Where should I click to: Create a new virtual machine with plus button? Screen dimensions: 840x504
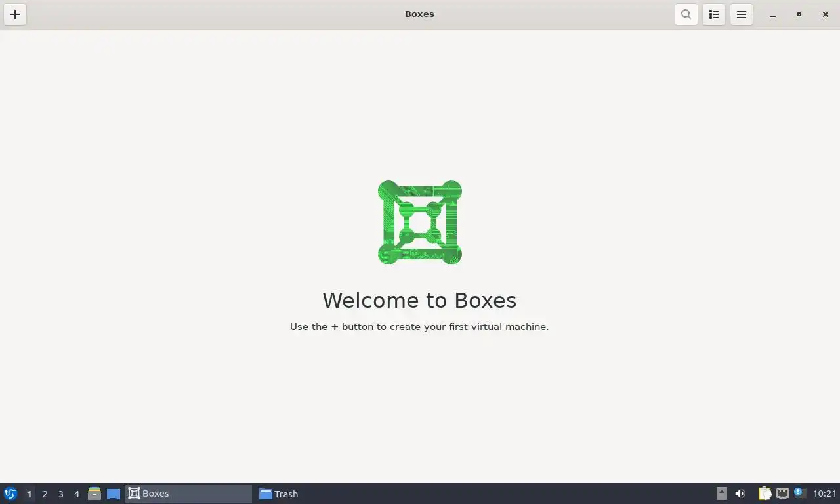(15, 14)
